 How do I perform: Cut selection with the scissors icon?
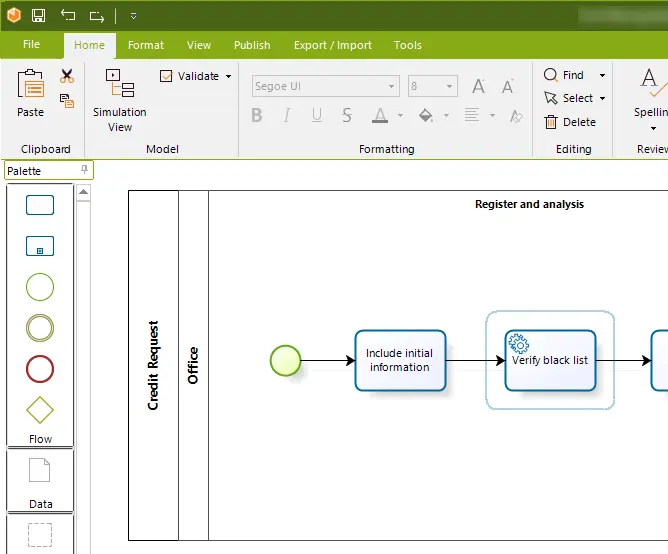click(67, 76)
